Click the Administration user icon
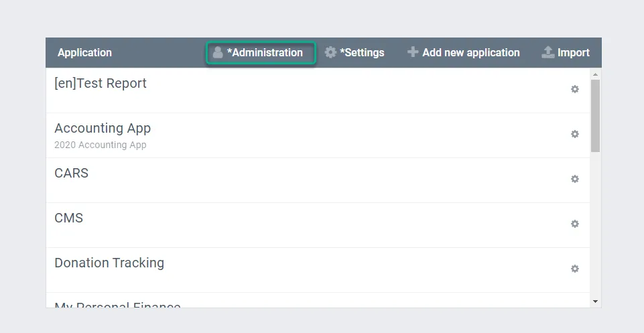Screen dimensions: 644x333 (x=218, y=52)
